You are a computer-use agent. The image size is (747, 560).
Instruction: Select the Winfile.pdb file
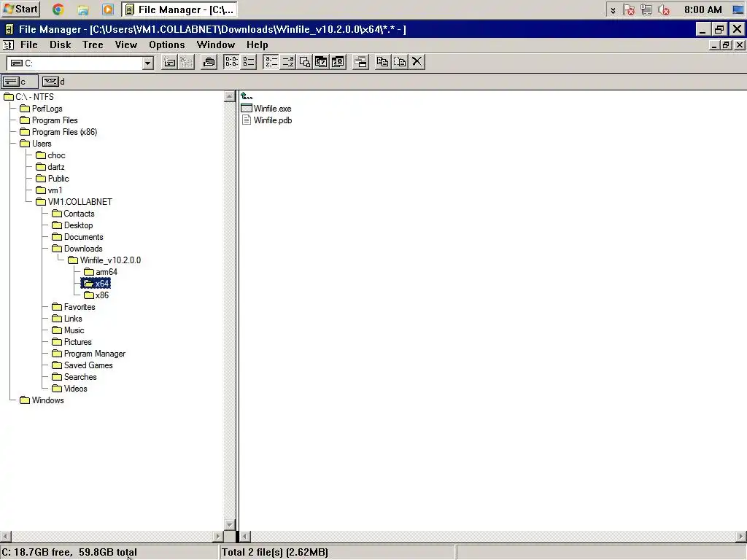[x=267, y=120]
